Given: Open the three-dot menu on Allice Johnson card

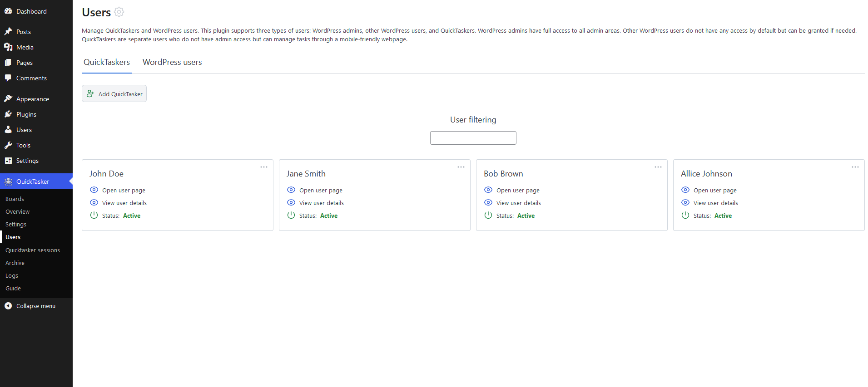Looking at the screenshot, I should click(855, 167).
